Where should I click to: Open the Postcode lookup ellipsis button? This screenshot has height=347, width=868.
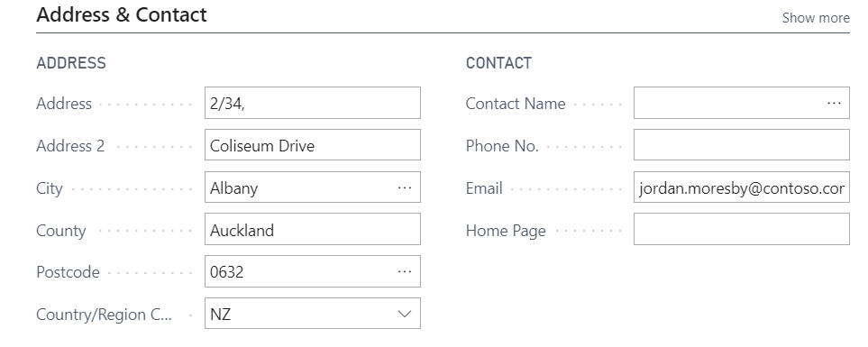click(x=405, y=271)
